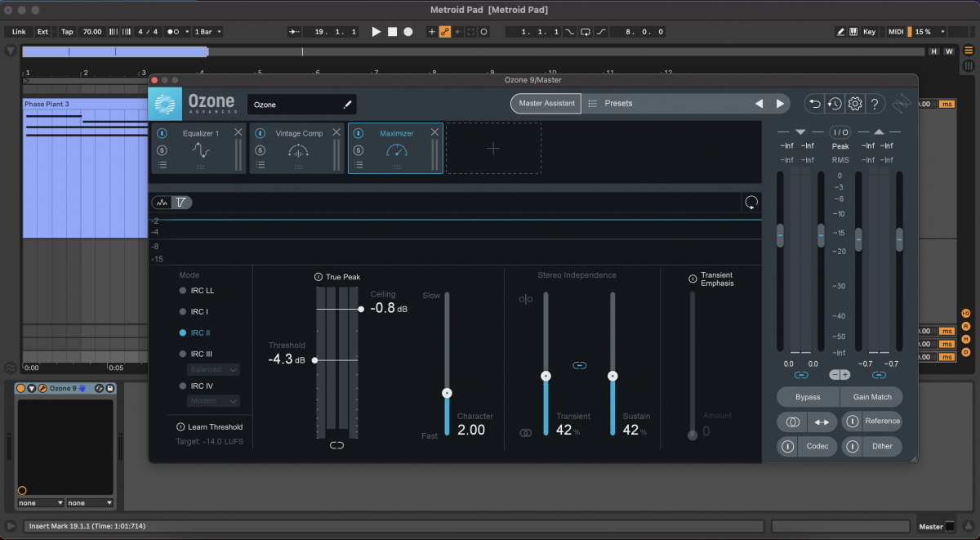
Task: Click the Master Assistant button
Action: tap(547, 104)
